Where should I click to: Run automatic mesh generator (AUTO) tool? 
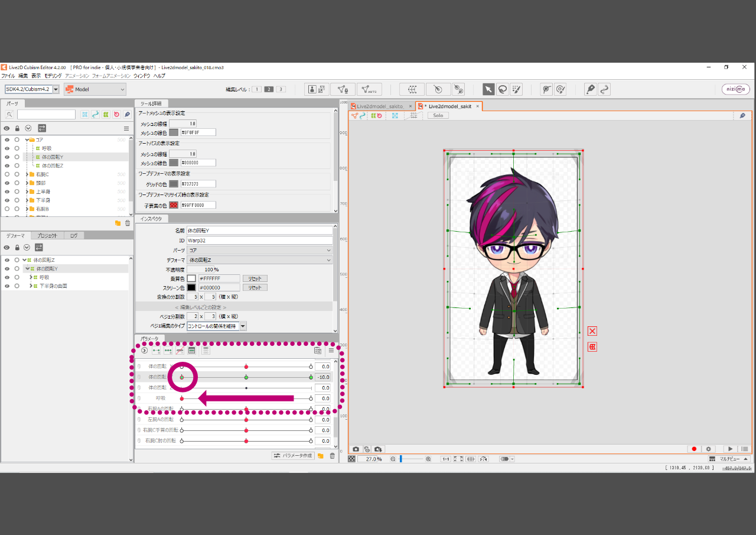[x=369, y=89]
